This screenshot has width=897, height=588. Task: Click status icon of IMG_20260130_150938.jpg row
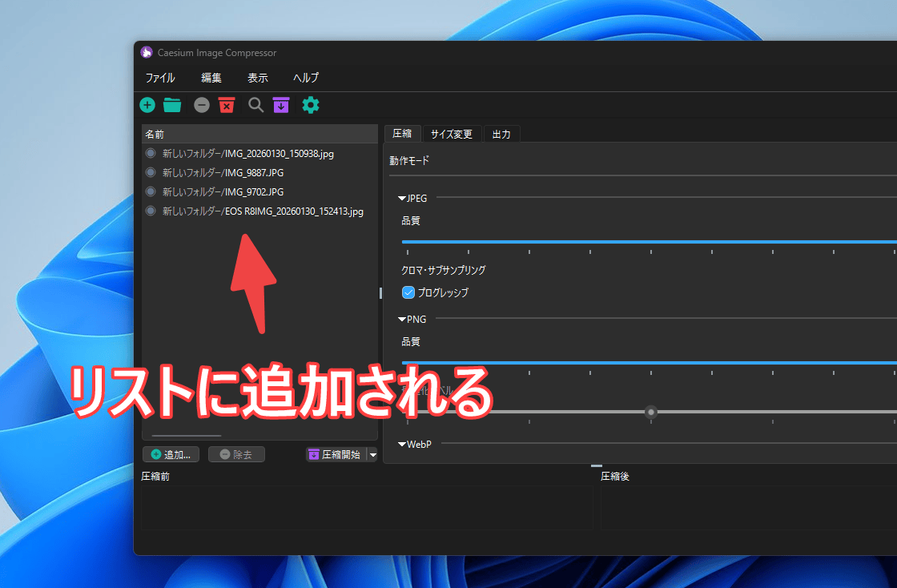click(151, 153)
